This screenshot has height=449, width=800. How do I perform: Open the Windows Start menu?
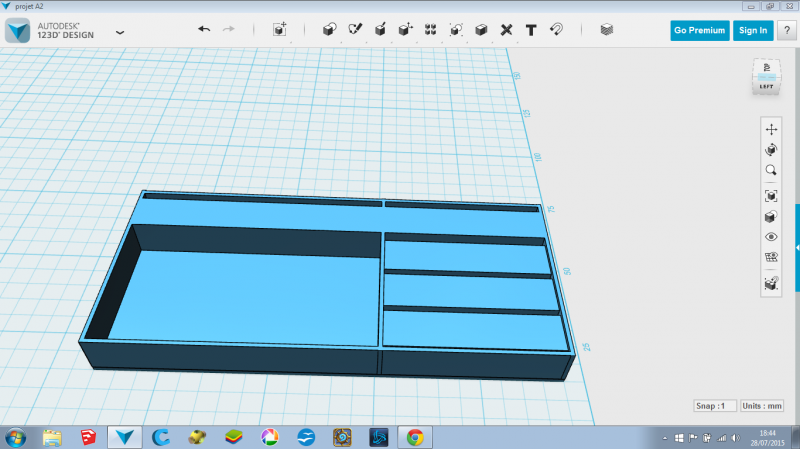[15, 437]
